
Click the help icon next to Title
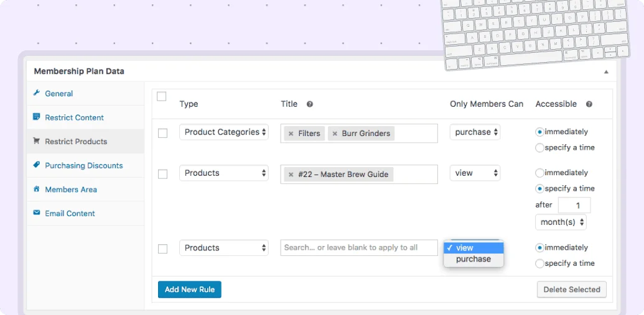(310, 104)
